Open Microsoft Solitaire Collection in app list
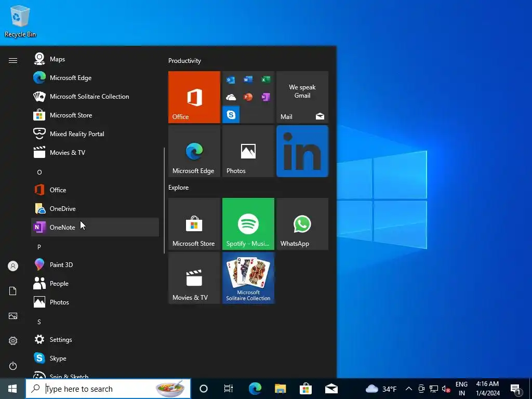This screenshot has width=532, height=399. (95, 96)
